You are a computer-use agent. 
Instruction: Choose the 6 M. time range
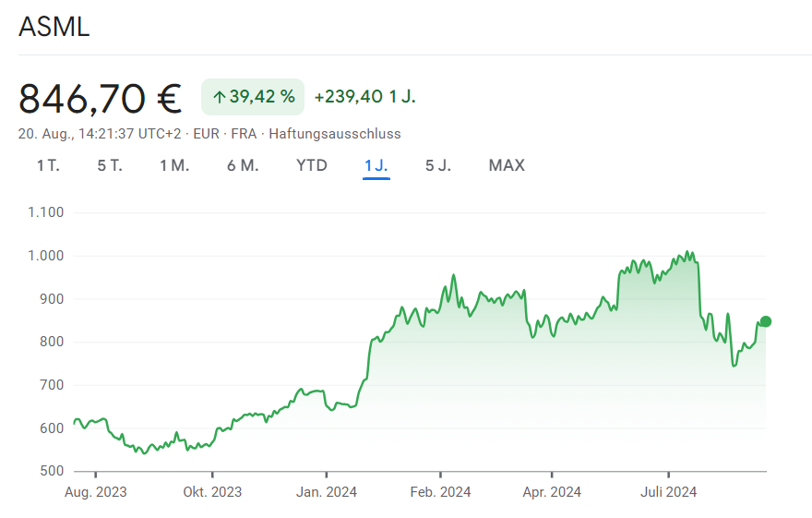pos(243,166)
